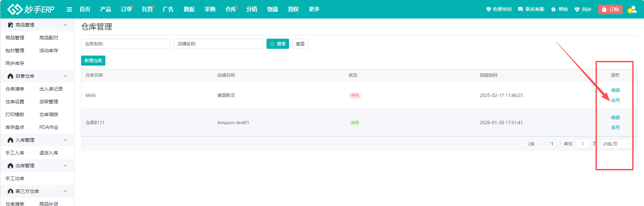Click the 联系客服 chat icon

click(521, 9)
